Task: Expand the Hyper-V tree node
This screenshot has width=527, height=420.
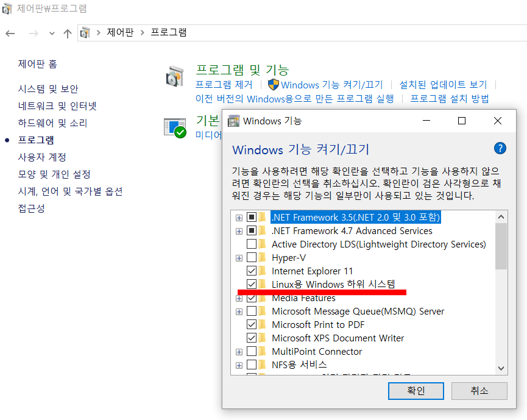Action: click(239, 258)
